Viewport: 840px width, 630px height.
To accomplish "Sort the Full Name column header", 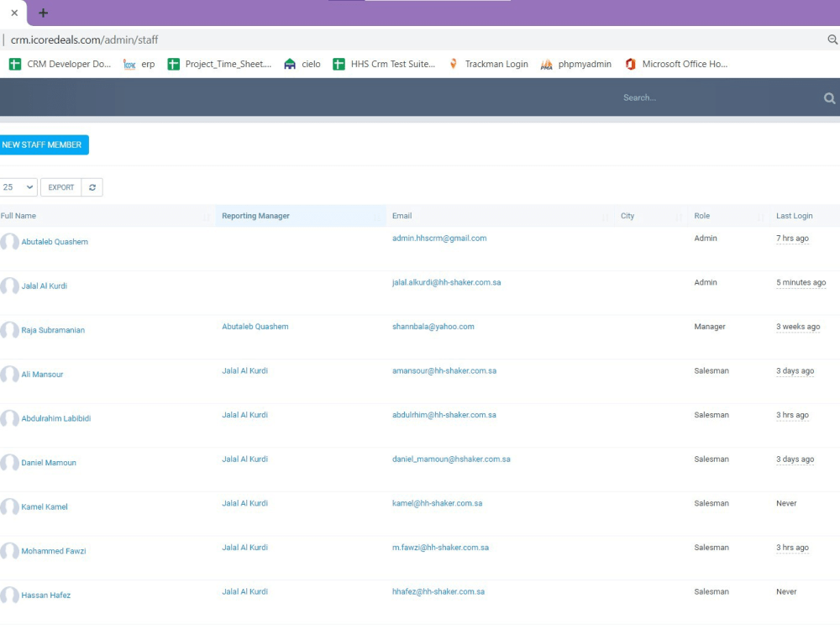I will [18, 216].
